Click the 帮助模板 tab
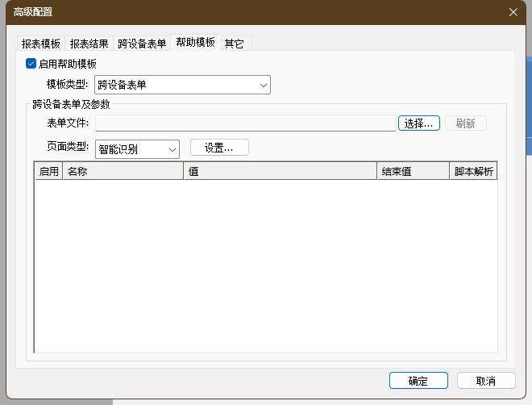532x405 pixels. point(195,43)
